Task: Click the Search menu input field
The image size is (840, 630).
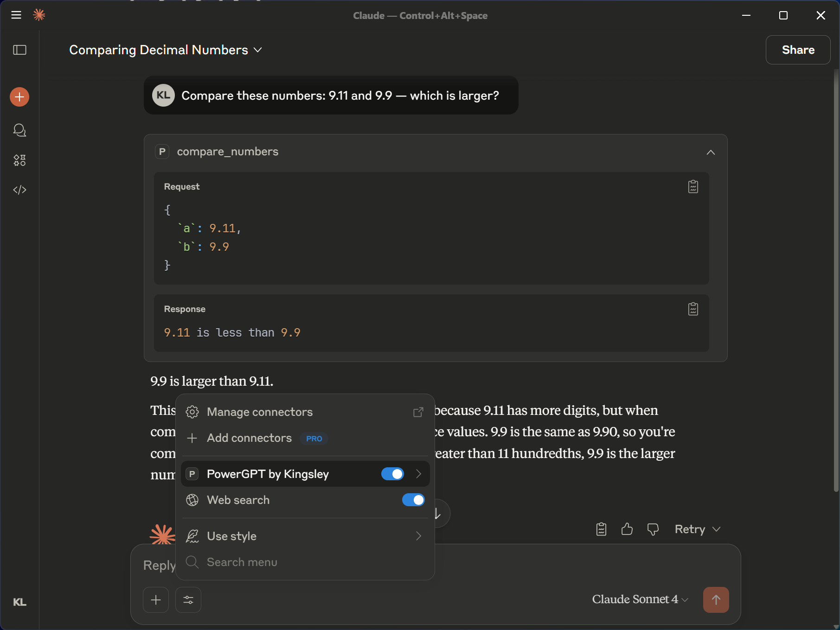Action: [305, 562]
